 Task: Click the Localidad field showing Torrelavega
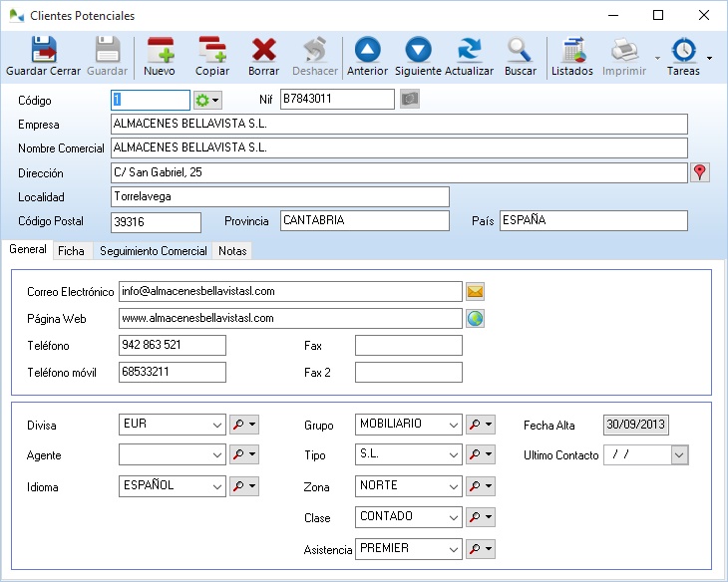[280, 196]
